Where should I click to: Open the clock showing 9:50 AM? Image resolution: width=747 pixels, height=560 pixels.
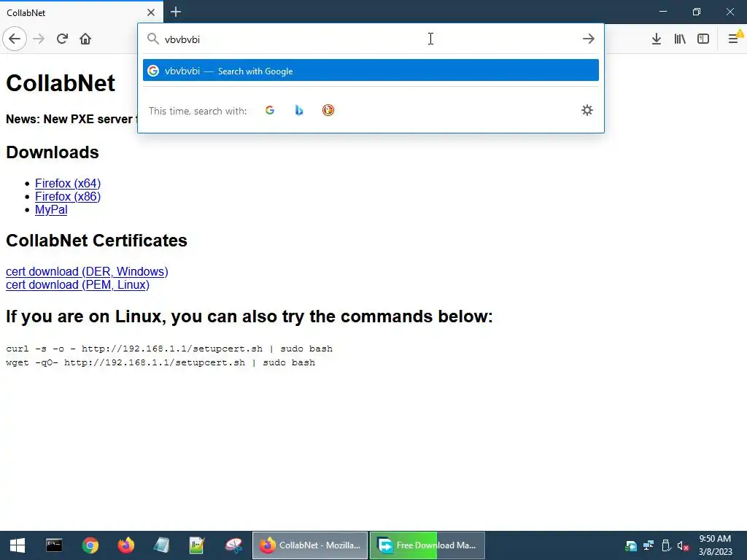pos(715,545)
